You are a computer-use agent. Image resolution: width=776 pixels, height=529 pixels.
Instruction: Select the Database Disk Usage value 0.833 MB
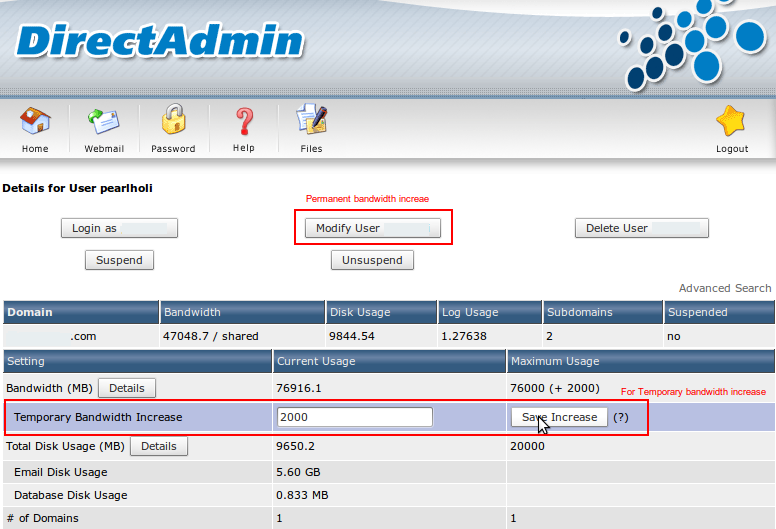[302, 495]
